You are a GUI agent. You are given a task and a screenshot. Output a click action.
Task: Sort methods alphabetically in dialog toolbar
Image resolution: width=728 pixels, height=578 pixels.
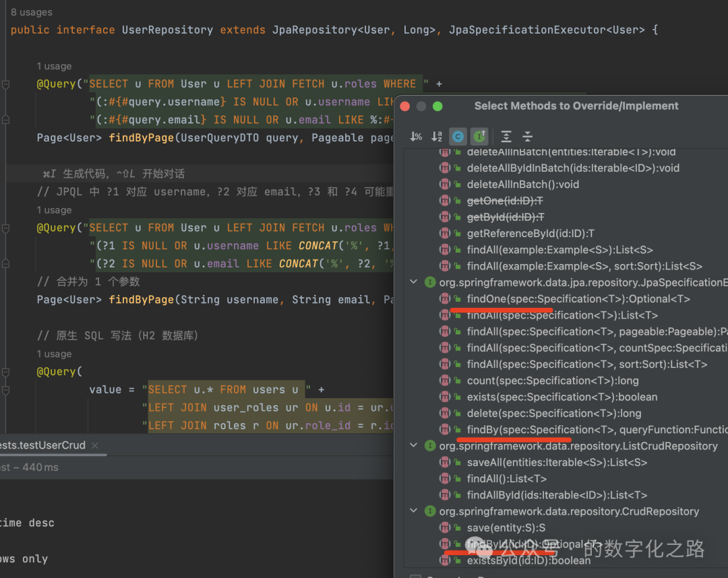437,136
